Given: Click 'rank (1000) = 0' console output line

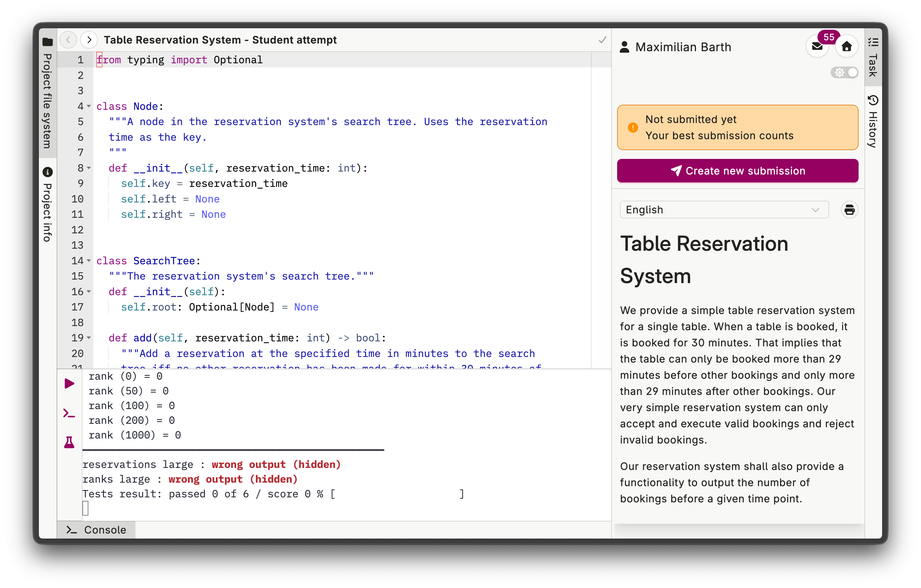Looking at the screenshot, I should coord(135,435).
